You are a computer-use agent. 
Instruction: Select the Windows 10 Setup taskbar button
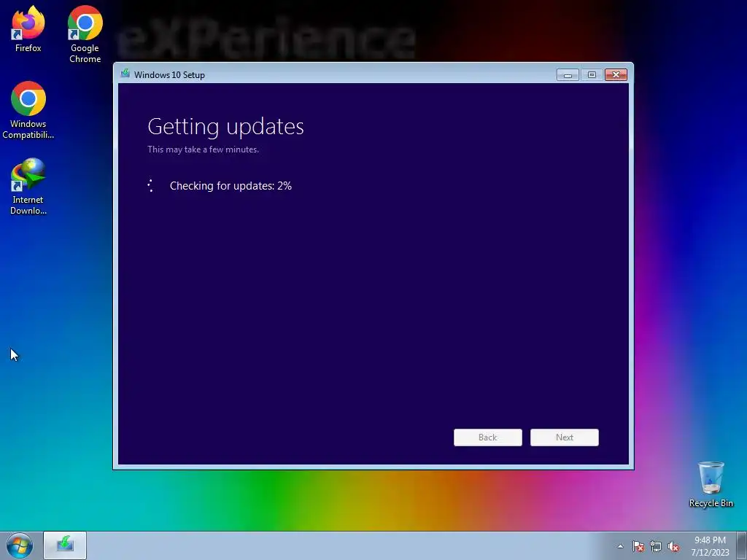pos(65,545)
